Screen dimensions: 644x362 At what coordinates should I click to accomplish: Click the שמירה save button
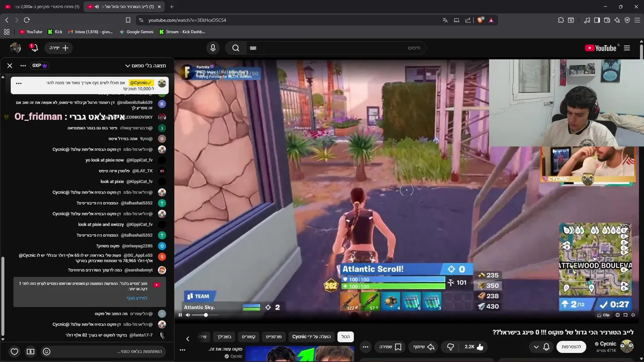point(390,347)
